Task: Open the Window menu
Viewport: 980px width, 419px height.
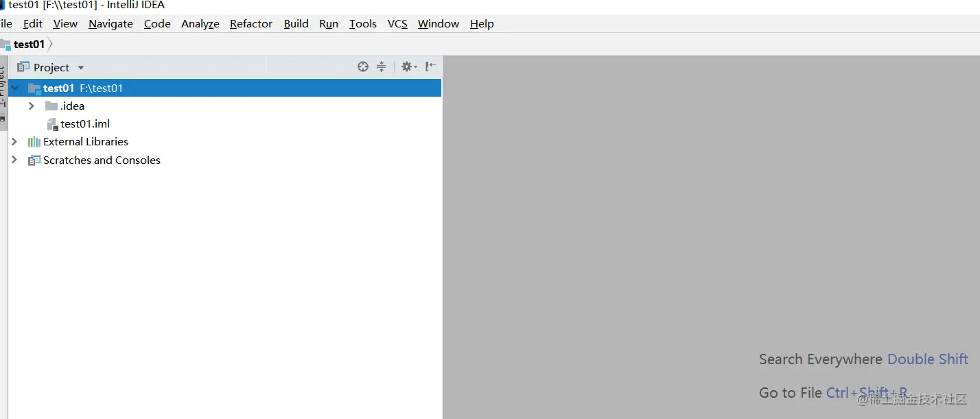Action: pyautogui.click(x=439, y=23)
